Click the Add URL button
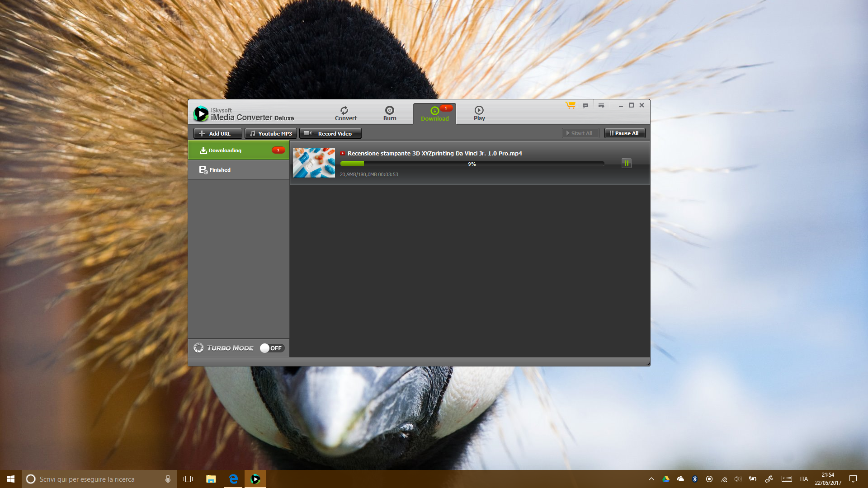 pyautogui.click(x=217, y=133)
